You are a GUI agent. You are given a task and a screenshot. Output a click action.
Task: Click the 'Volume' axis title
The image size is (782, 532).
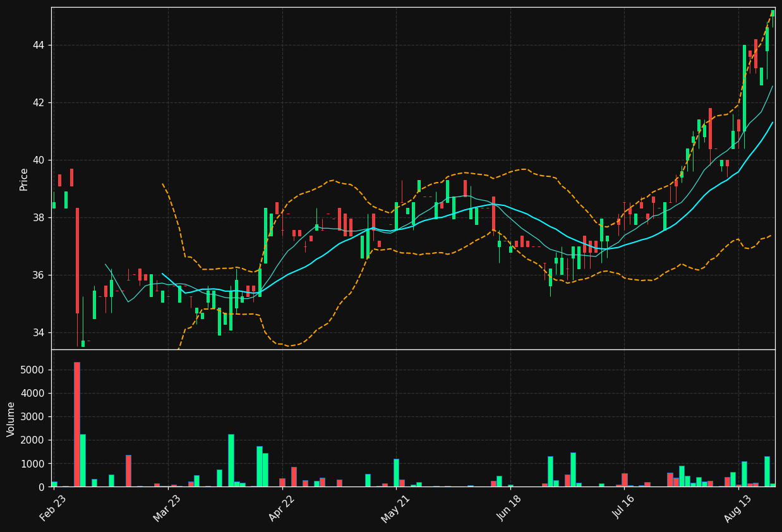tap(11, 419)
